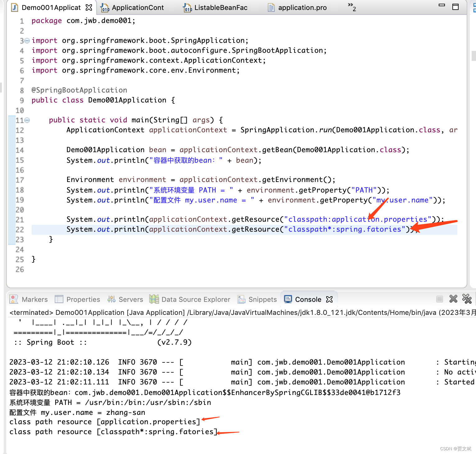Viewport: 476px width, 454px height.
Task: Click the @SpringBootApplication annotation
Action: (x=79, y=90)
